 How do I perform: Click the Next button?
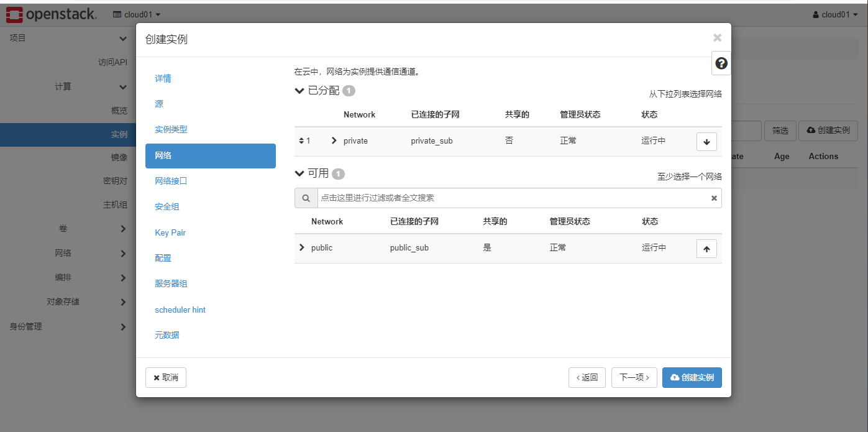coord(634,377)
